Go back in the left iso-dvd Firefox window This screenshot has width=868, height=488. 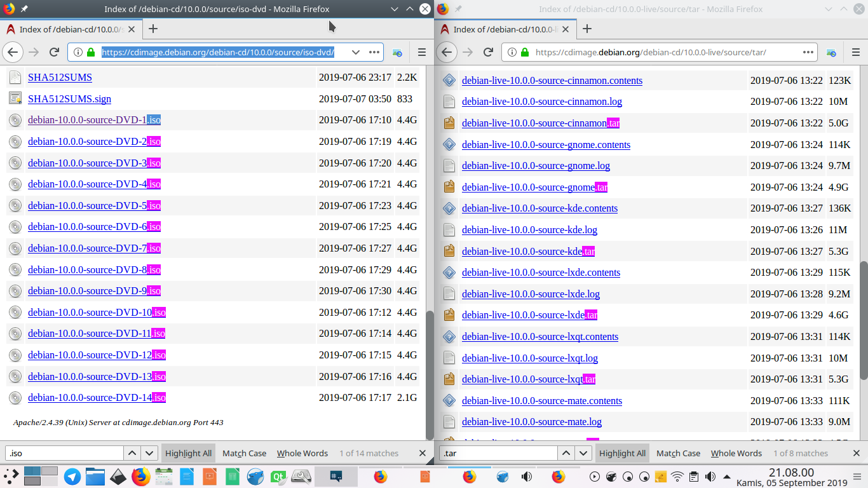point(13,52)
